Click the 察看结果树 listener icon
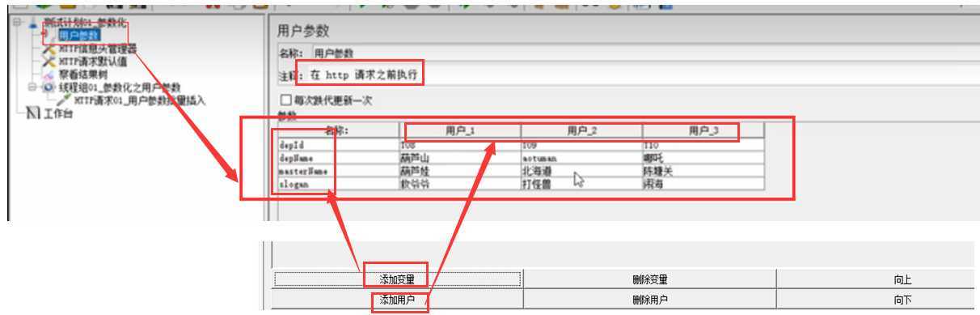The height and width of the screenshot is (315, 980). coord(49,74)
